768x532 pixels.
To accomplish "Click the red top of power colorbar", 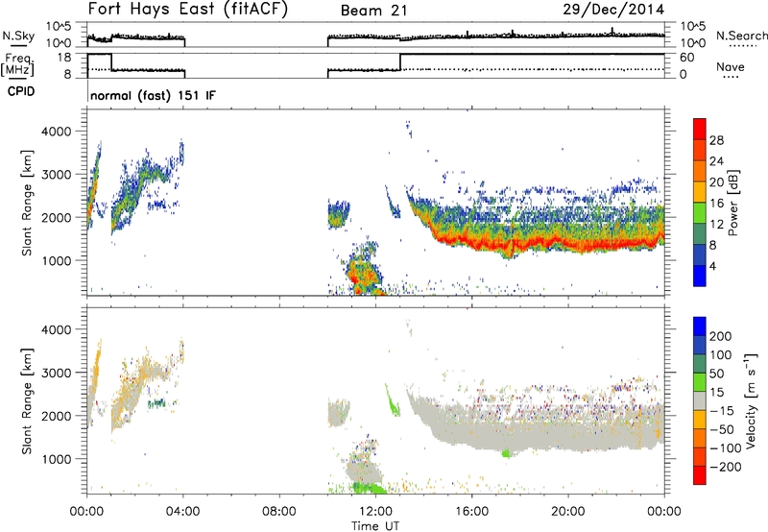I will 700,129.
